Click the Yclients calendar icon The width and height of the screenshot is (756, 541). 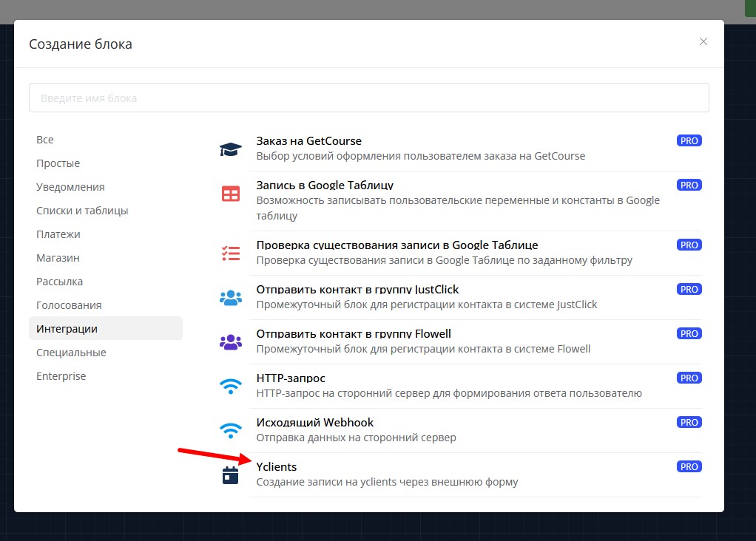231,474
